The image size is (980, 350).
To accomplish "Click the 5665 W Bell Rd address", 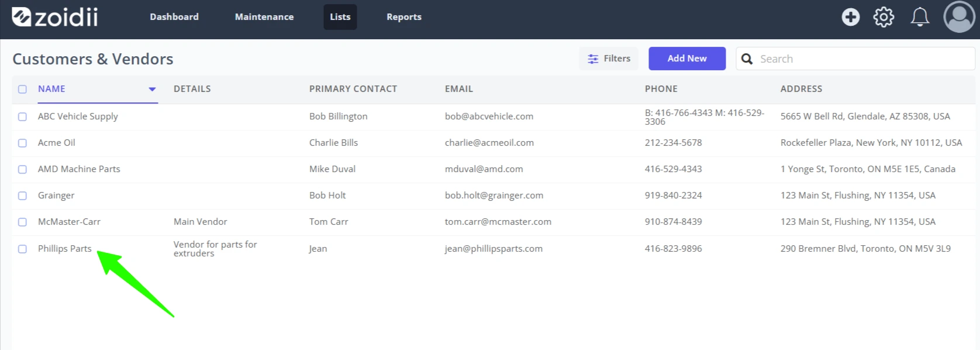I will [865, 116].
